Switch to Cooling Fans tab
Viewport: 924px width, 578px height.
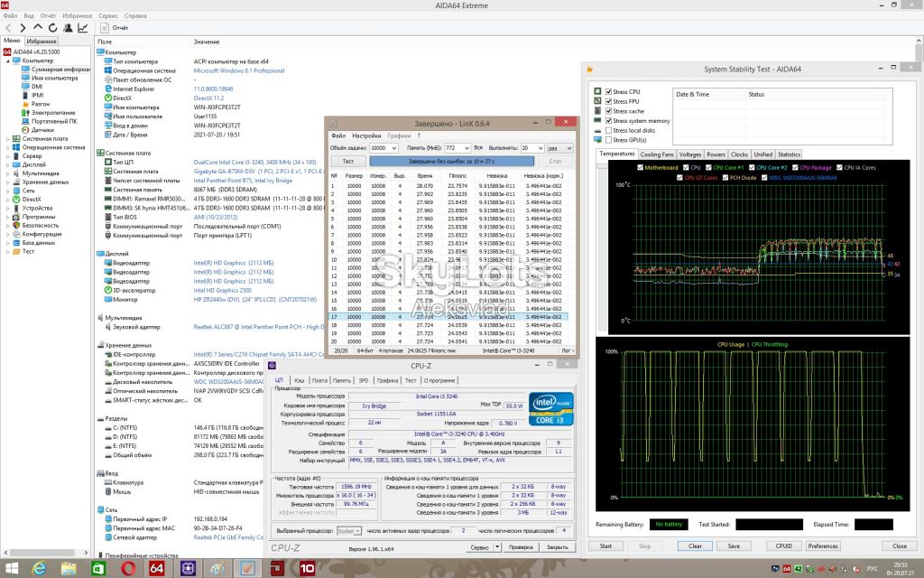[657, 154]
